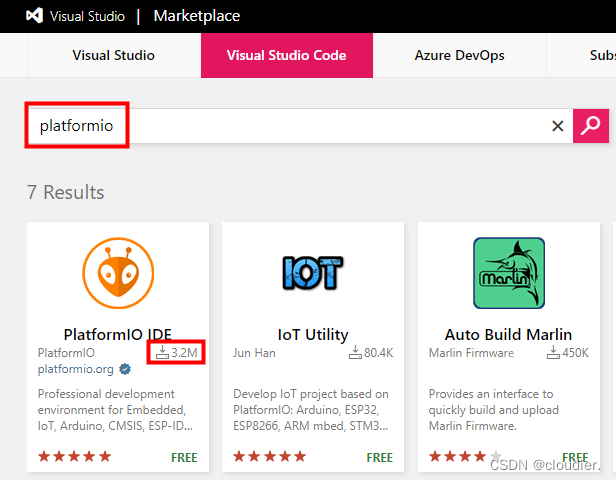Click the PlatformIO IDE star rating
616x480 pixels.
(74, 456)
